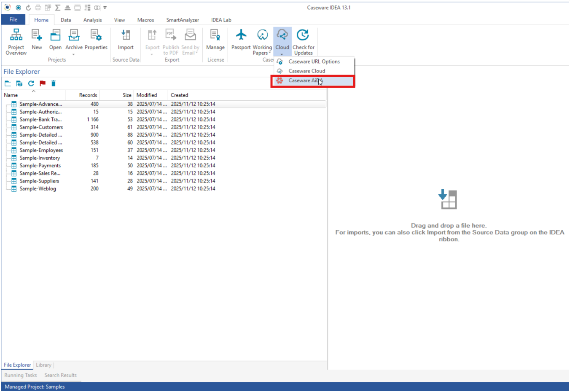Select the Sample-Customers database file
The width and height of the screenshot is (570, 392).
[x=41, y=127]
